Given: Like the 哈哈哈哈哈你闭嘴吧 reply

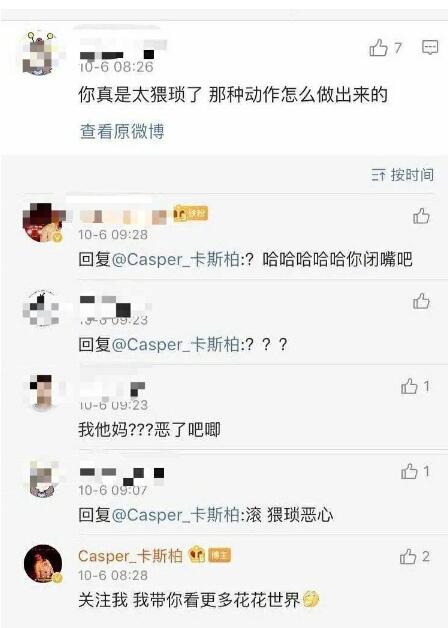Looking at the screenshot, I should [x=421, y=216].
